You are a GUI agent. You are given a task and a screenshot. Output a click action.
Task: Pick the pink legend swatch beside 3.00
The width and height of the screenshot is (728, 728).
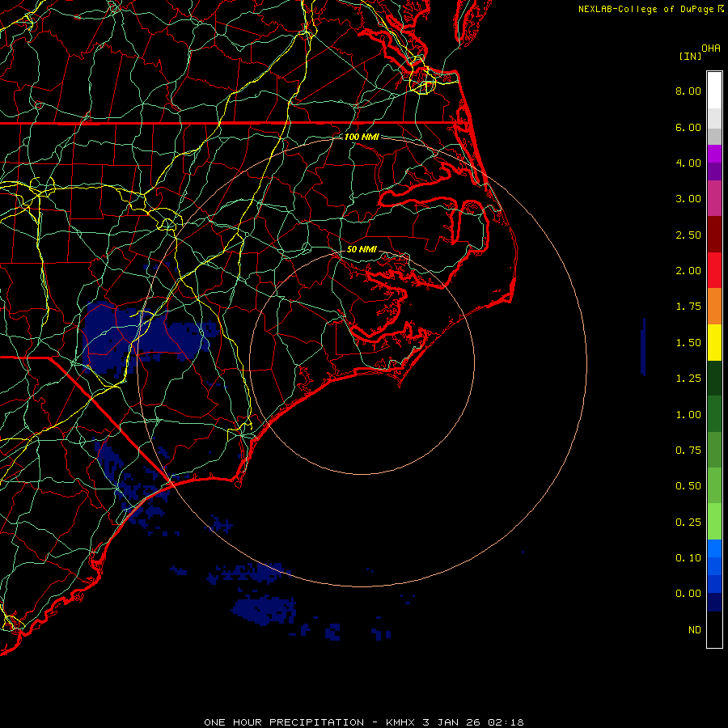714,198
